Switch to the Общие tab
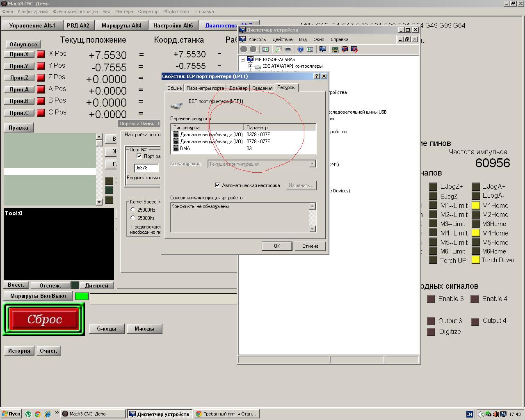The width and height of the screenshot is (525, 420). (174, 88)
